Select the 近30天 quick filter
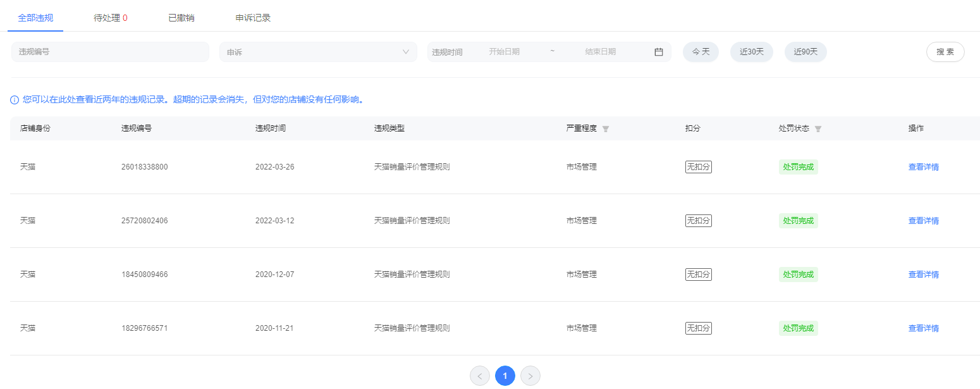The width and height of the screenshot is (980, 389). coord(752,52)
